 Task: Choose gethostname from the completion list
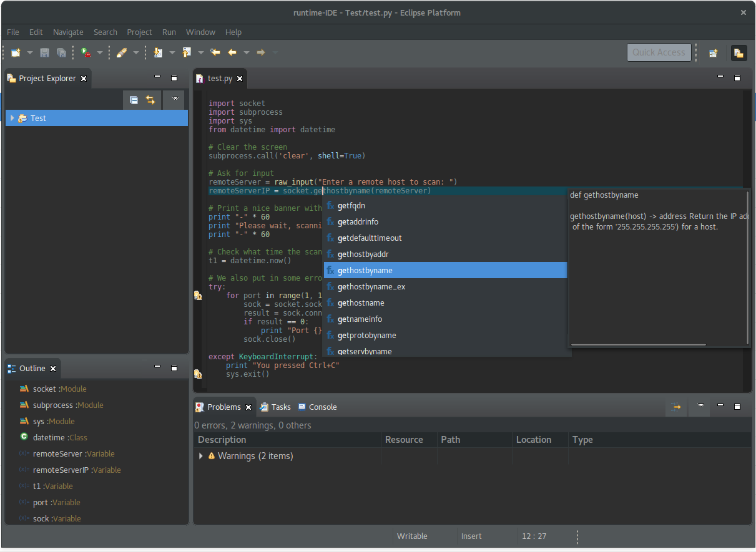[445, 303]
